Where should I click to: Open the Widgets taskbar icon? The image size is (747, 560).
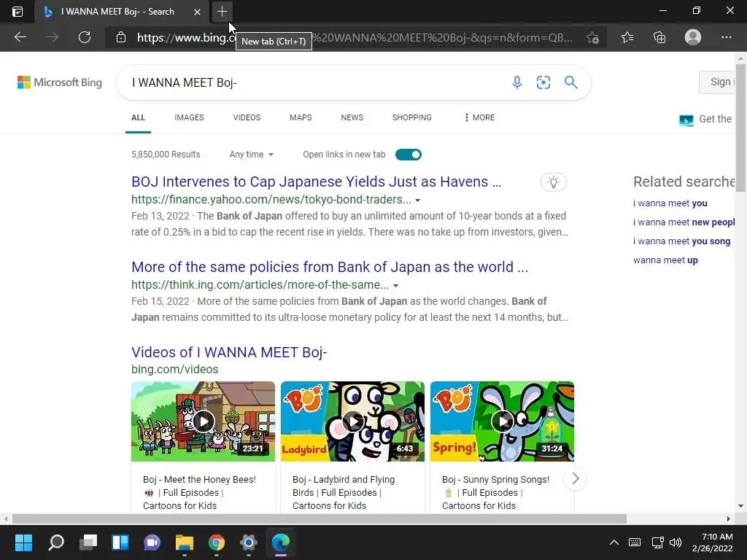120,542
